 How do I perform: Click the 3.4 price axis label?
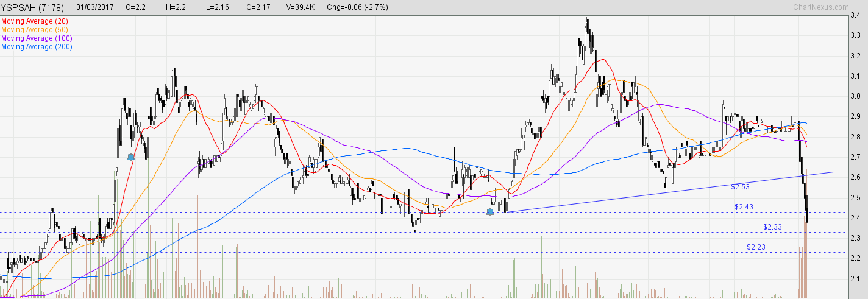(855, 15)
